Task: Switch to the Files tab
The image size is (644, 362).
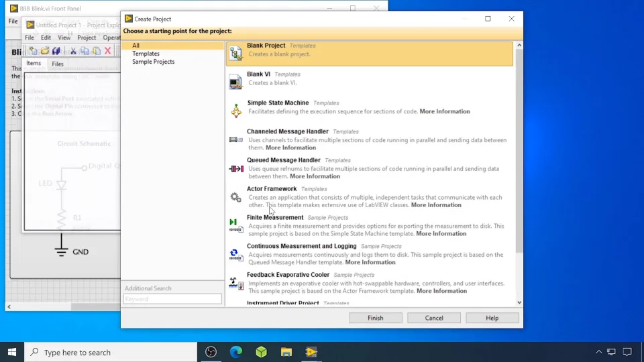Action: click(58, 64)
